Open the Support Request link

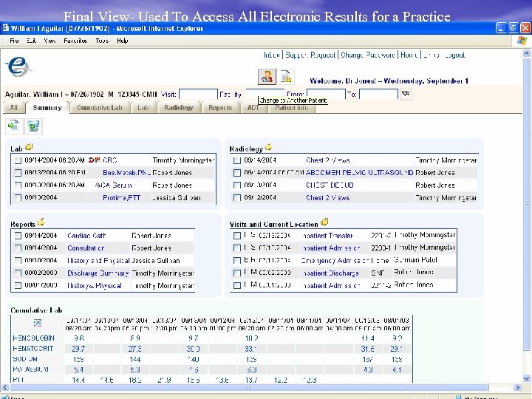click(310, 55)
